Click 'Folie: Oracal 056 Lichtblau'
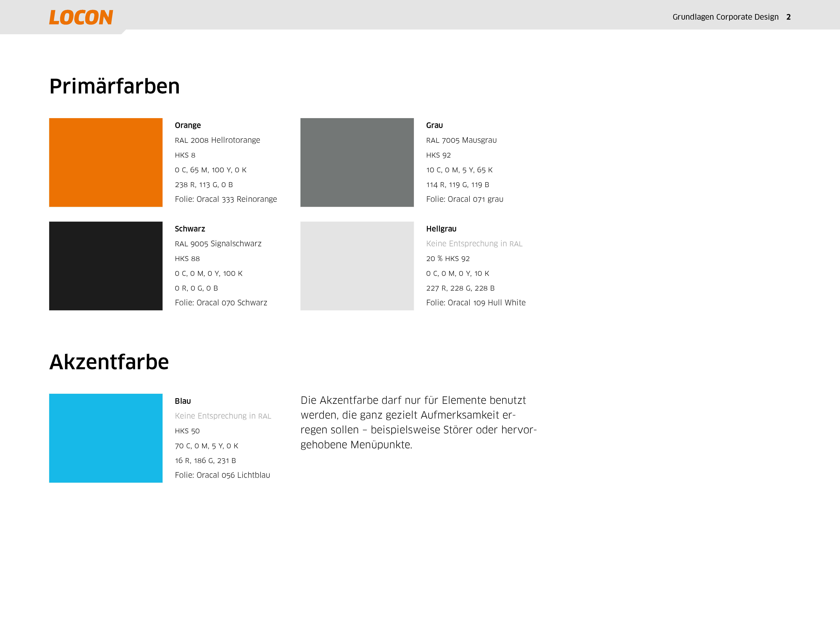This screenshot has width=840, height=630. point(223,475)
